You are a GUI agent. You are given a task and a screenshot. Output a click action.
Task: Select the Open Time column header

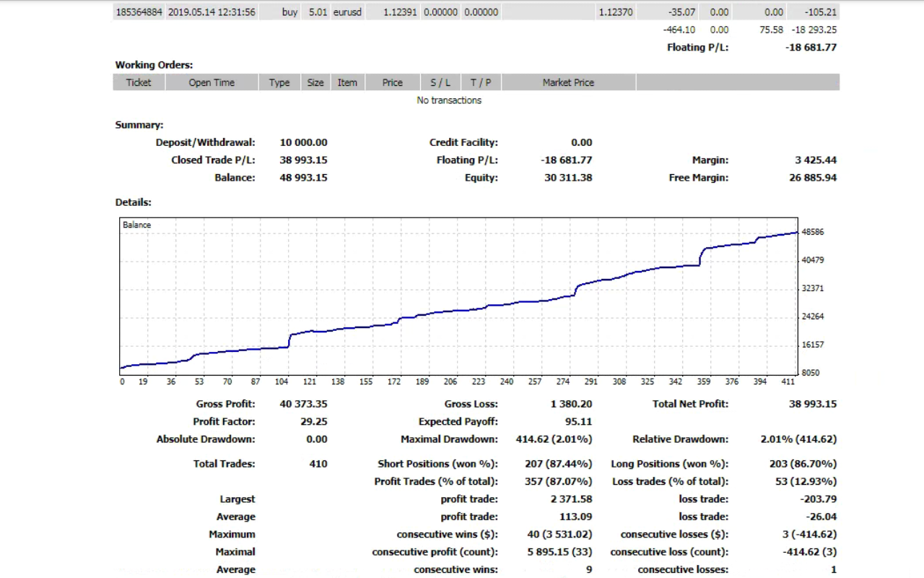pos(212,82)
